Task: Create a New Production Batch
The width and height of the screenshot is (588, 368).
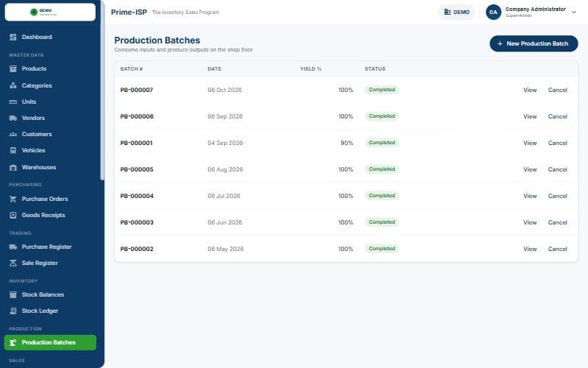Action: click(x=534, y=43)
